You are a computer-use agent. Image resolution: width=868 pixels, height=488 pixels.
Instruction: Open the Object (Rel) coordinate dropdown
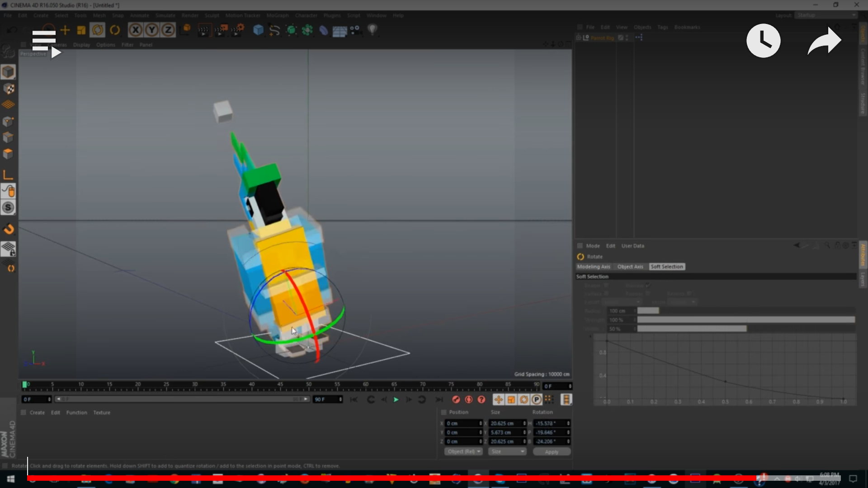click(x=463, y=451)
